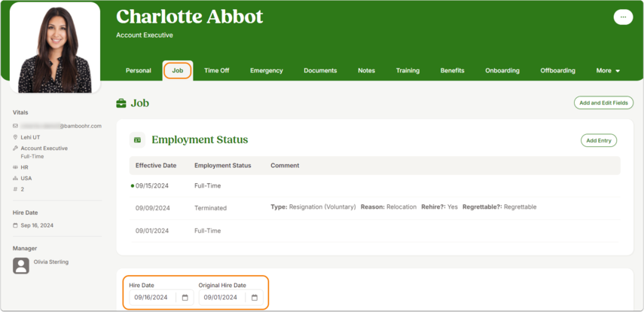Click the Charlotte Abbot name heading
The image size is (644, 312).
[189, 17]
